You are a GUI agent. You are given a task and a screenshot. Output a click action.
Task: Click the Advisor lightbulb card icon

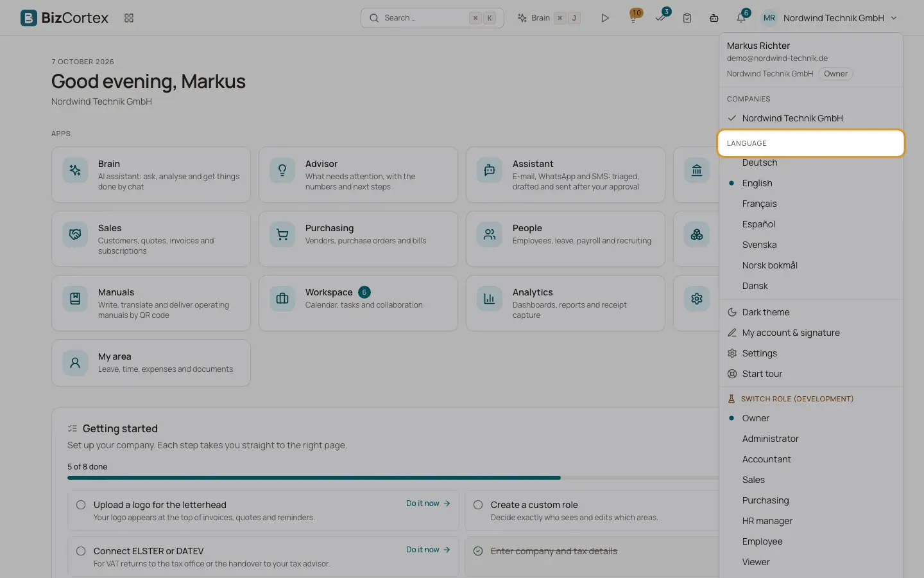(282, 170)
